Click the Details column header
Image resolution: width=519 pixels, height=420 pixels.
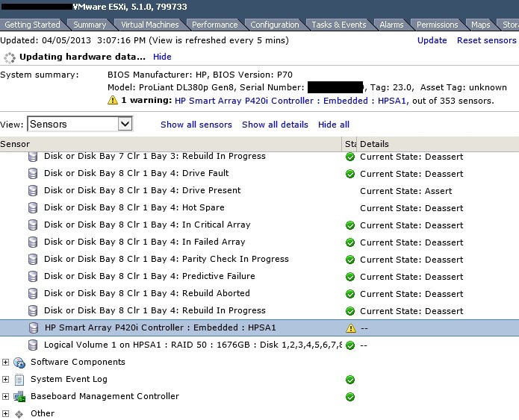click(x=438, y=144)
